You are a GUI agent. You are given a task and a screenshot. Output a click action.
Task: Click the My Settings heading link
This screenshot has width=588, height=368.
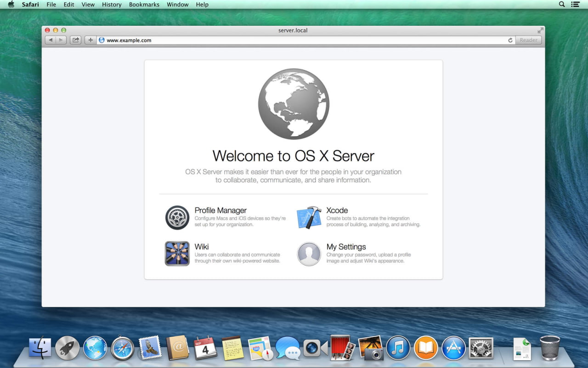346,247
